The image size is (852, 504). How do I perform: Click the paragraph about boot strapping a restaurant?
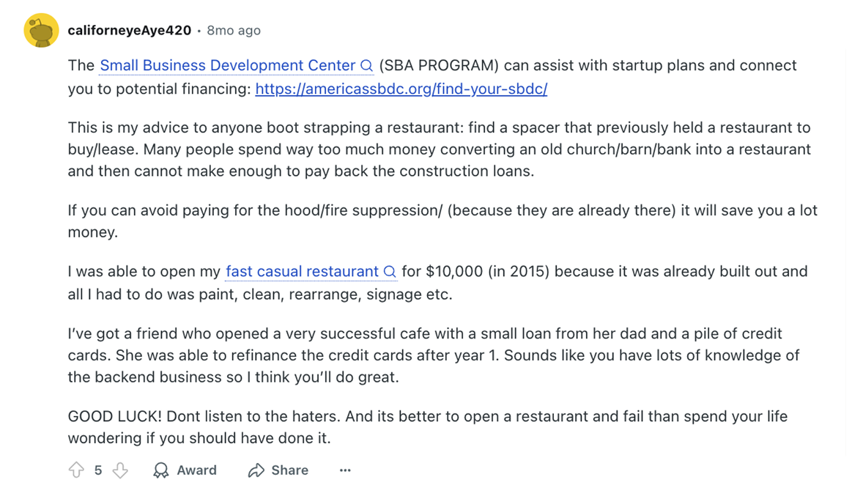click(439, 149)
